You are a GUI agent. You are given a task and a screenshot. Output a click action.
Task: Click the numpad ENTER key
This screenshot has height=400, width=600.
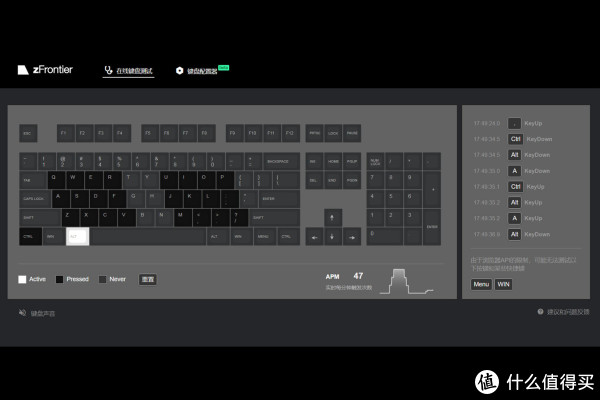tap(431, 227)
